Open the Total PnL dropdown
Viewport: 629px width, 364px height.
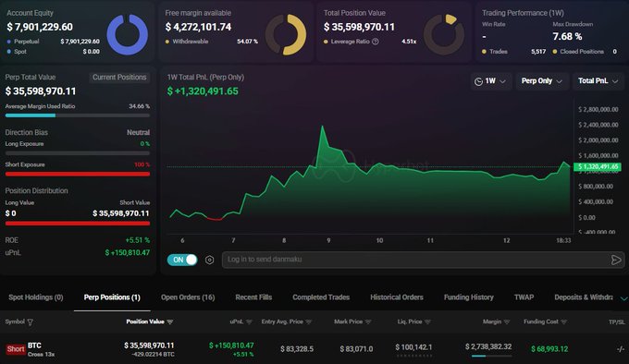click(x=598, y=81)
